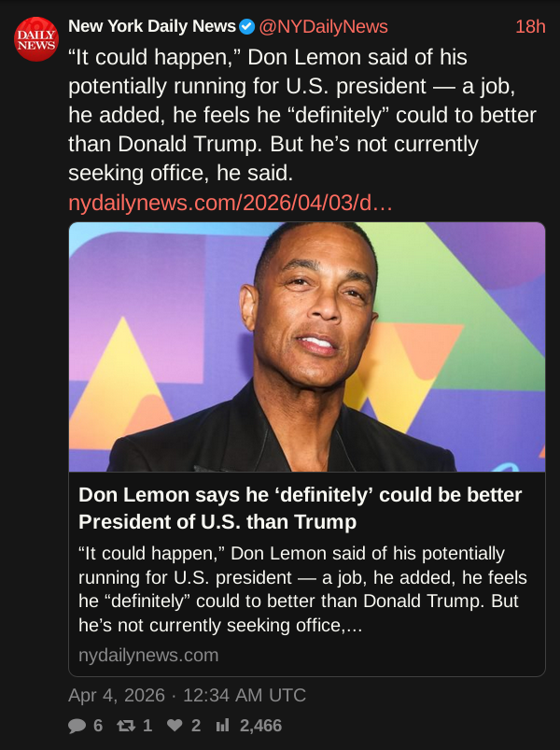Click the reply count of 6

pyautogui.click(x=98, y=726)
